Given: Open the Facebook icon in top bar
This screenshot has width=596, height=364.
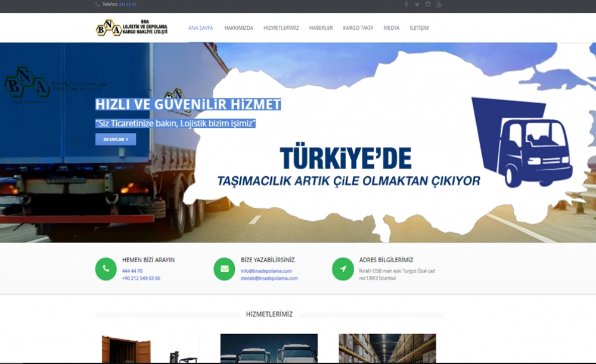Looking at the screenshot, I should pos(406,4).
